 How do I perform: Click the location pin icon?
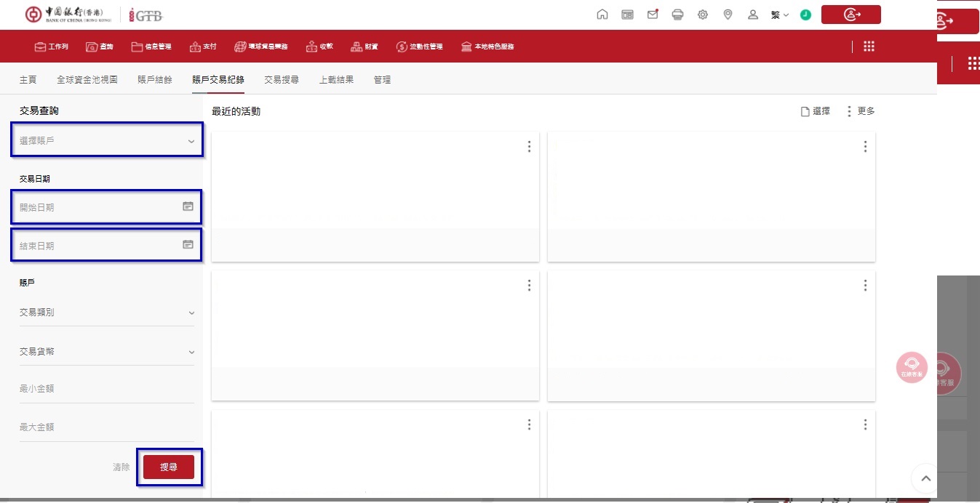pyautogui.click(x=728, y=15)
